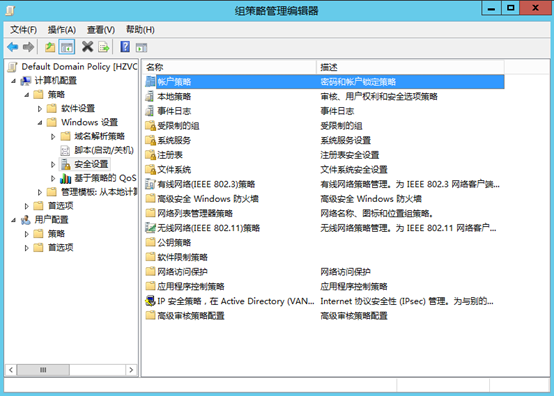This screenshot has height=396, width=554.
Task: Click the Back arrow toolbar icon
Action: [13, 47]
